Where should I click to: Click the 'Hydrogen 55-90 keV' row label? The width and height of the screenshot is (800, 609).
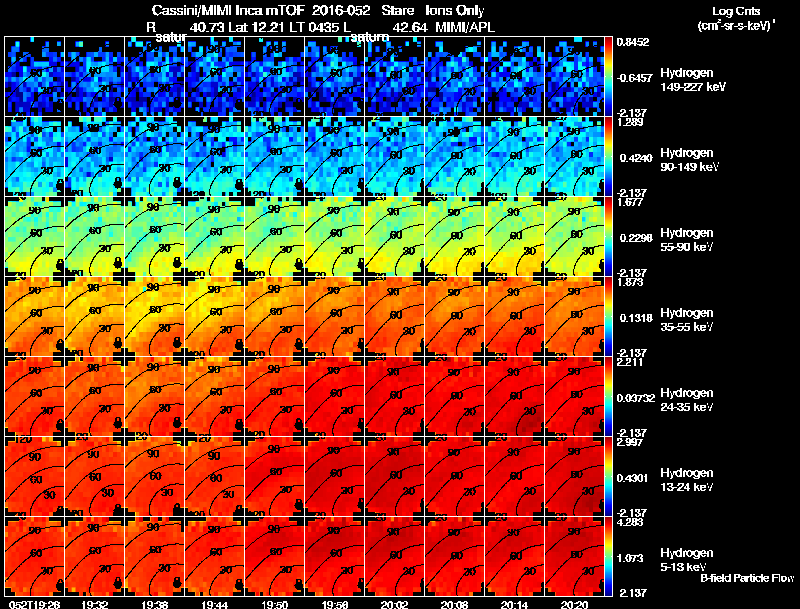[687, 240]
